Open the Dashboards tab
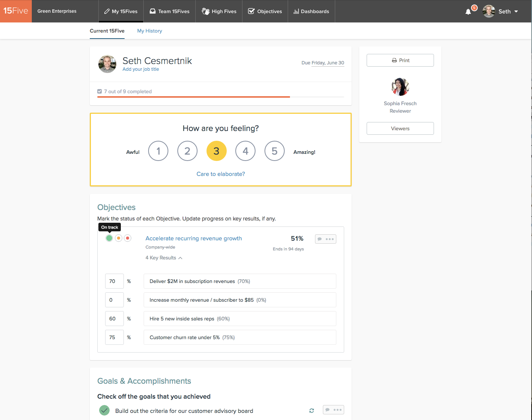532x420 pixels. click(x=311, y=11)
